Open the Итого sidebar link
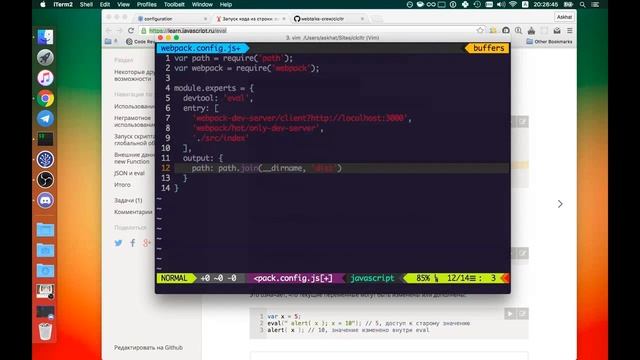640x360 pixels. tap(122, 184)
